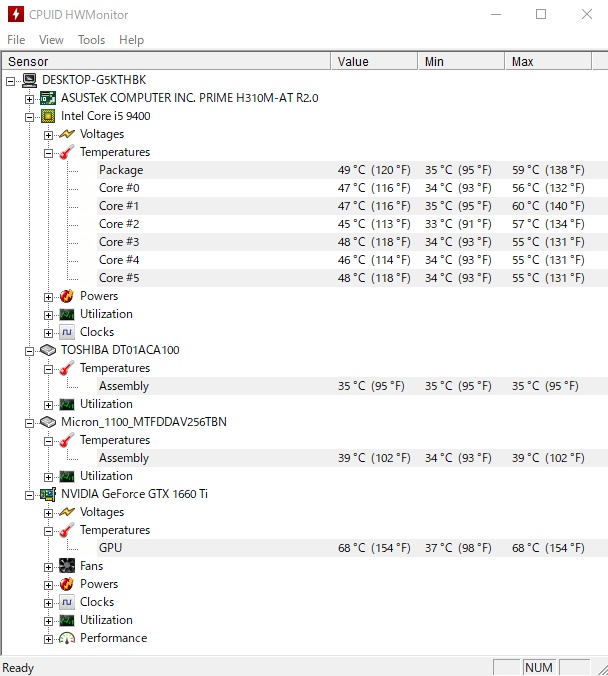608x676 pixels.
Task: Expand the CPU Clocks node
Action: 48,333
